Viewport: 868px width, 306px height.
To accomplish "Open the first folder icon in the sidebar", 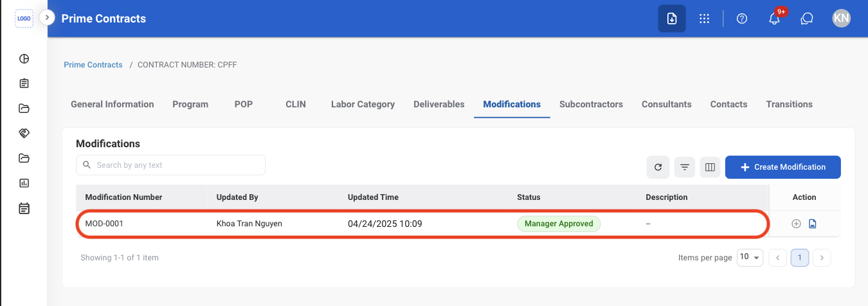I will (x=24, y=108).
